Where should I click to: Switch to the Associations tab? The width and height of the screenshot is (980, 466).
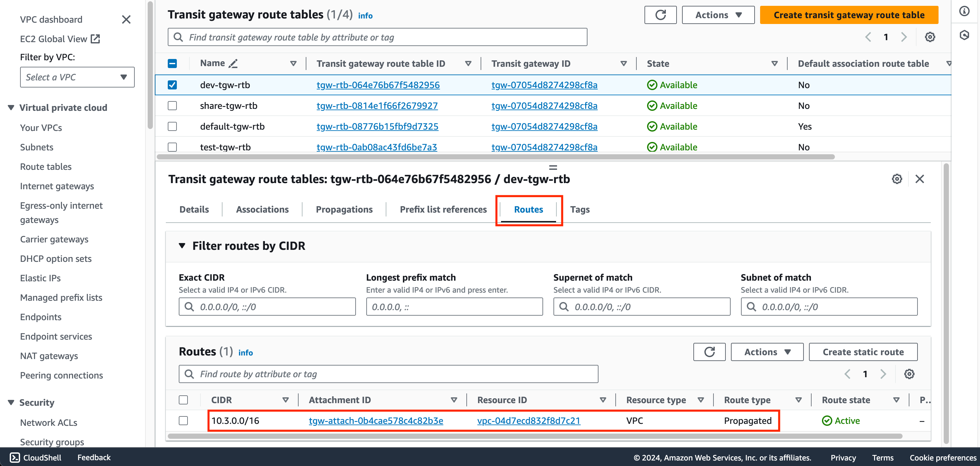(x=262, y=209)
